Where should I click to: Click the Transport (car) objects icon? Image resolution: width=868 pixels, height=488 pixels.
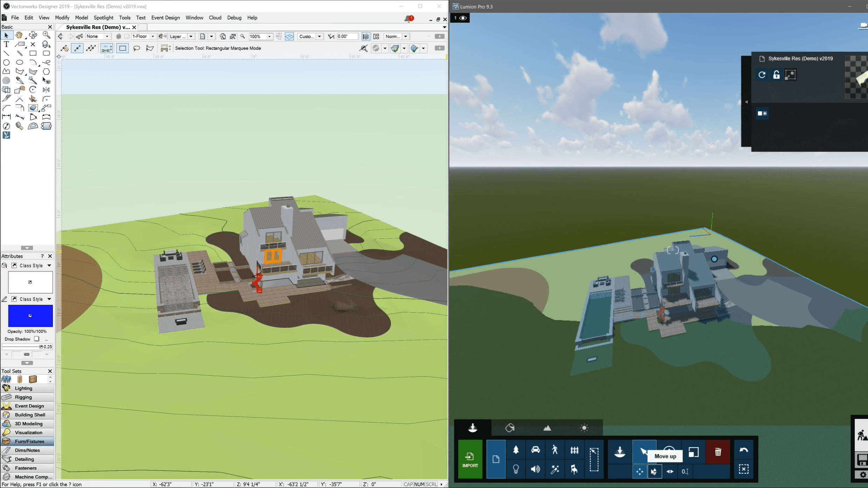[535, 450]
